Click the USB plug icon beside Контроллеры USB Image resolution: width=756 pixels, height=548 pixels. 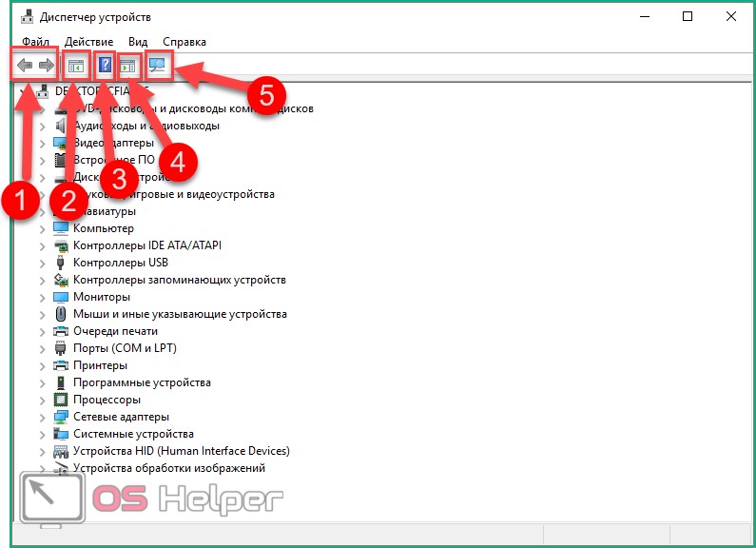[60, 263]
